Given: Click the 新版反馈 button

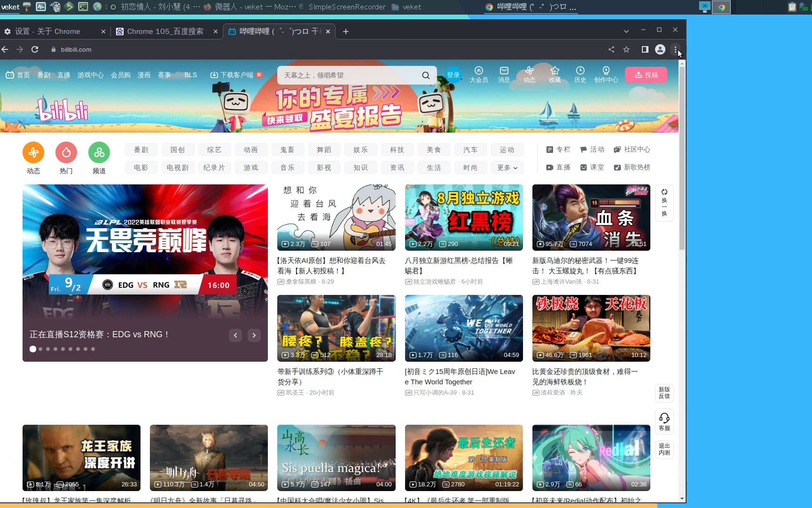Looking at the screenshot, I should 664,393.
